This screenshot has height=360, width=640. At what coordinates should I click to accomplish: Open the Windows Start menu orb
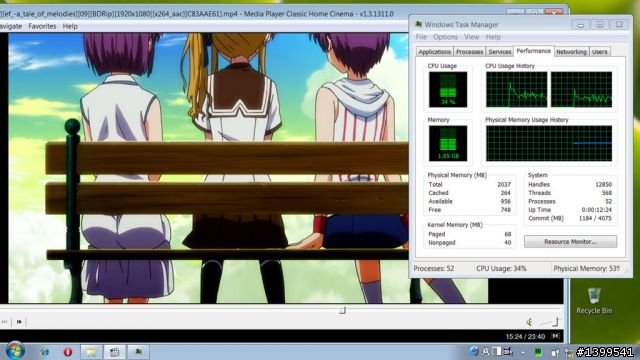(x=15, y=351)
